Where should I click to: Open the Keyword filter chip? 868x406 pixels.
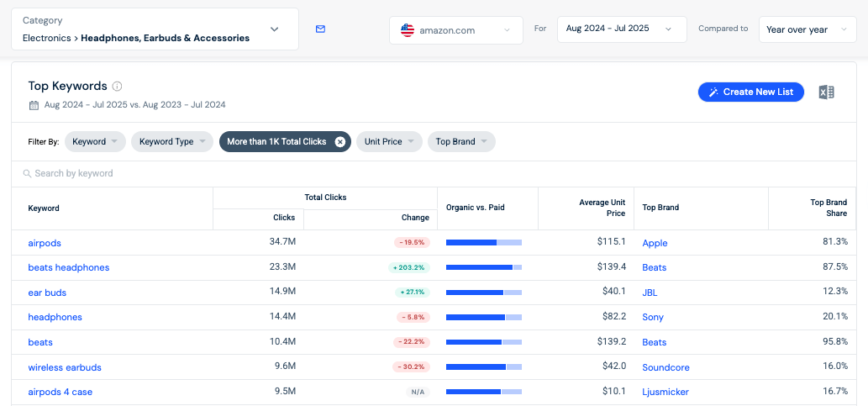95,142
